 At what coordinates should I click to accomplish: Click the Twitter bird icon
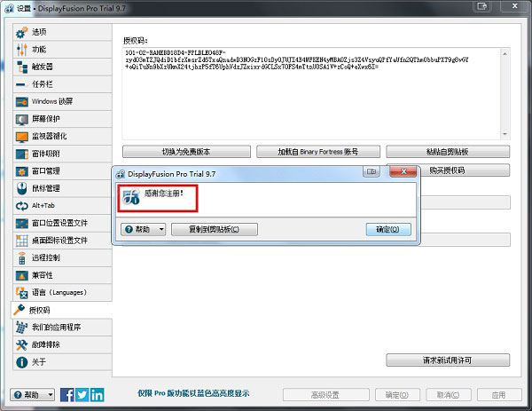[x=82, y=394]
